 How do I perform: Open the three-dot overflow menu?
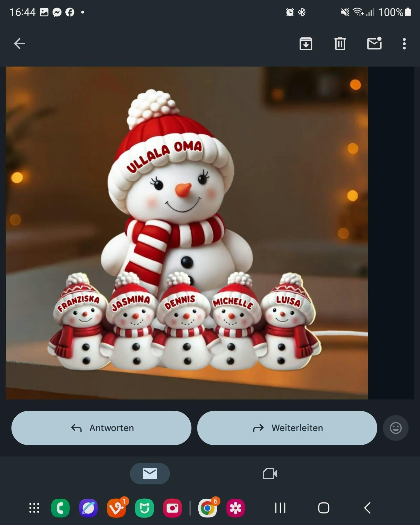point(404,44)
